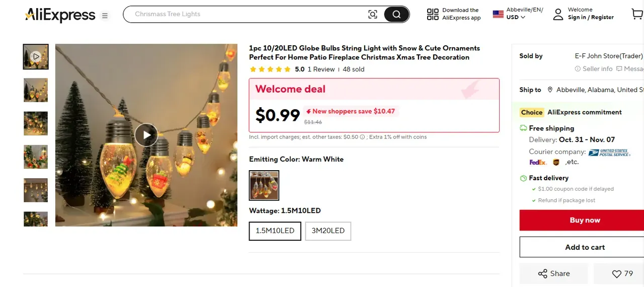Click the heart wishlist icon
Image resolution: width=644 pixels, height=287 pixels.
coord(617,274)
